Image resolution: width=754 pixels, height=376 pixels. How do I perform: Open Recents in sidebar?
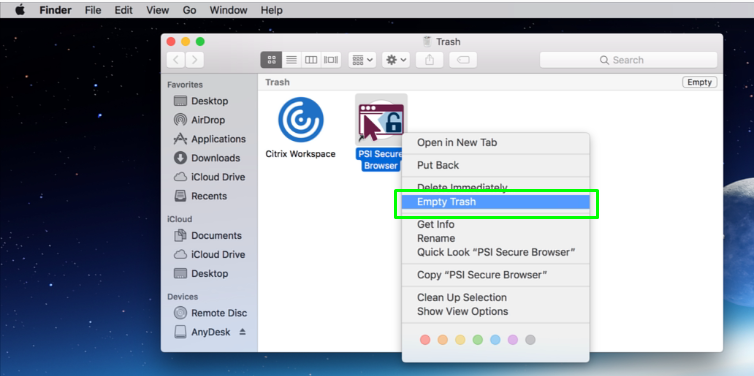tap(200, 196)
